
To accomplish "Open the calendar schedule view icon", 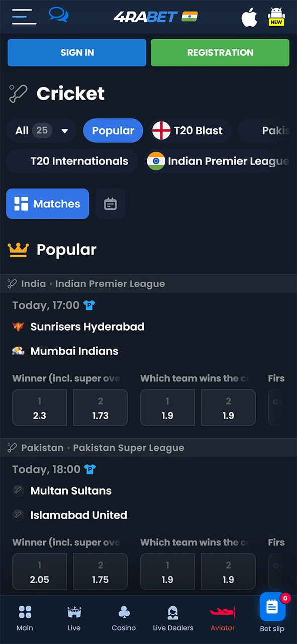I will [110, 204].
